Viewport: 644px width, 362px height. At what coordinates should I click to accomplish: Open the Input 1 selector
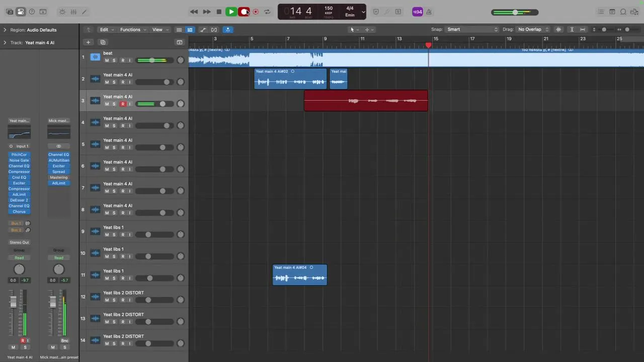coord(19,146)
